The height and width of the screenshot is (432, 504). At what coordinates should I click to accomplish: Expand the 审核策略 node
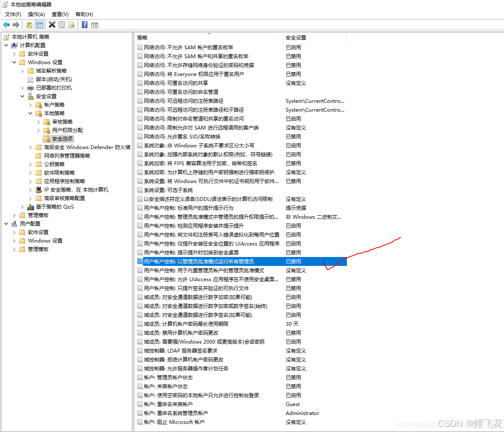pyautogui.click(x=38, y=122)
